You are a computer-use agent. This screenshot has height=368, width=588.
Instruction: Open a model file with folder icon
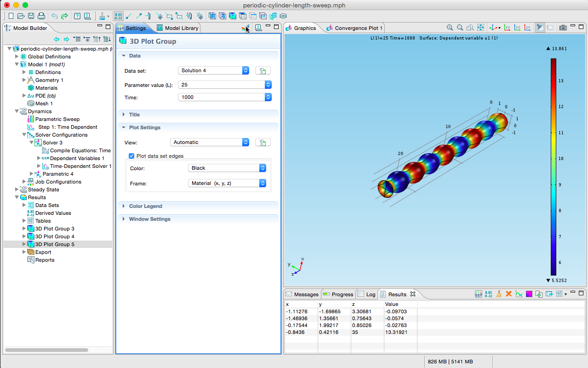pos(21,16)
